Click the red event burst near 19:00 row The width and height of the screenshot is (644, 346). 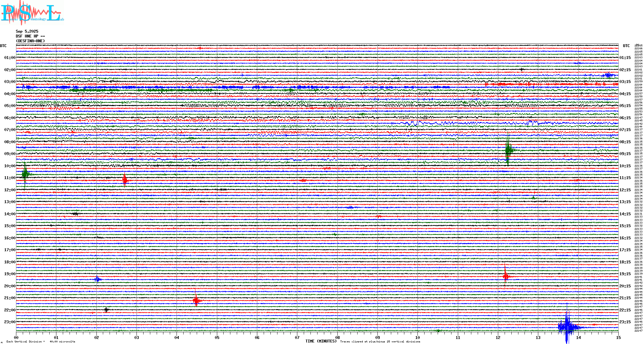pos(506,276)
